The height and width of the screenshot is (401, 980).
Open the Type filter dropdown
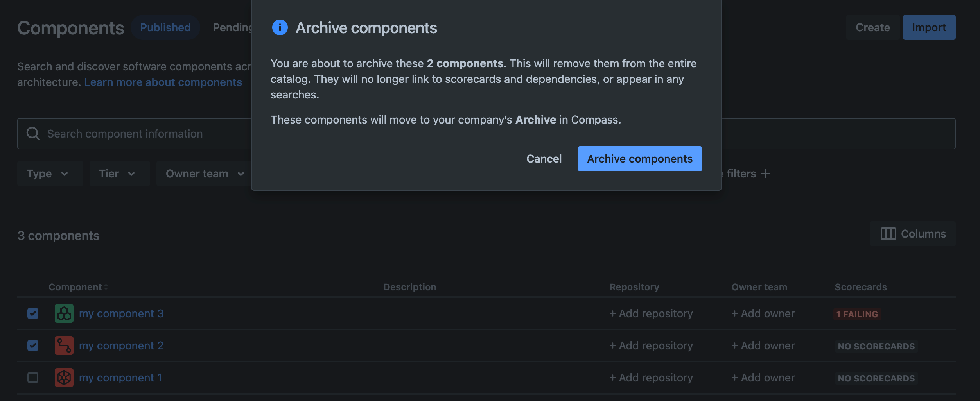[x=50, y=174]
